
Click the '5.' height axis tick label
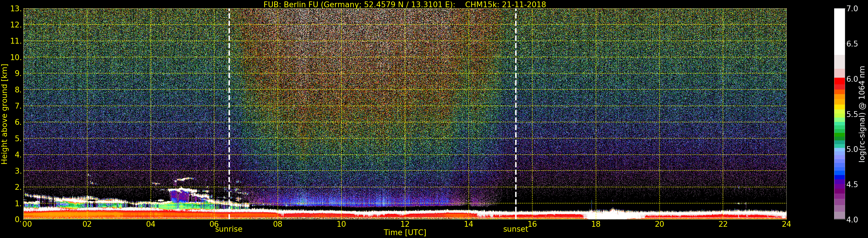tap(18, 138)
